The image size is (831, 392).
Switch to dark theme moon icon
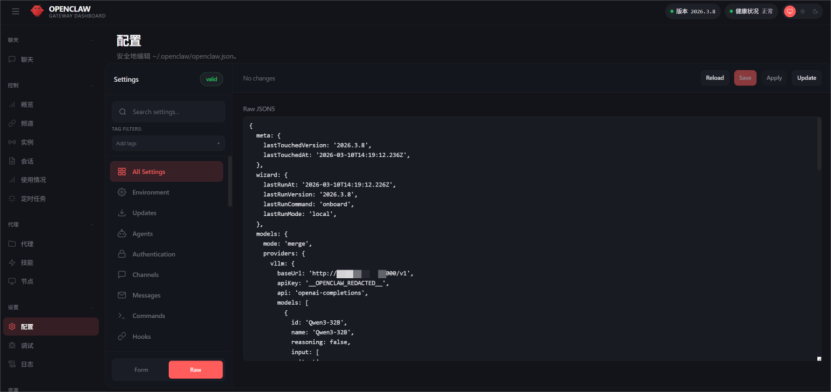[815, 12]
